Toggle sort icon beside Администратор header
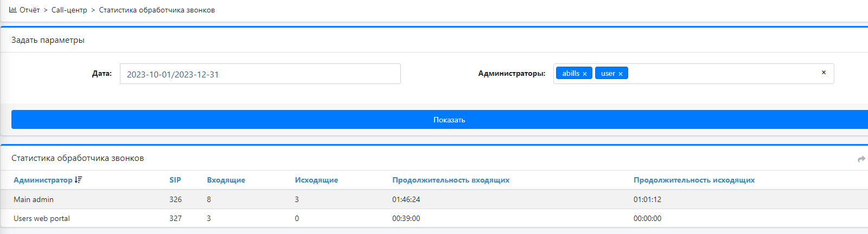The image size is (868, 234). point(79,180)
